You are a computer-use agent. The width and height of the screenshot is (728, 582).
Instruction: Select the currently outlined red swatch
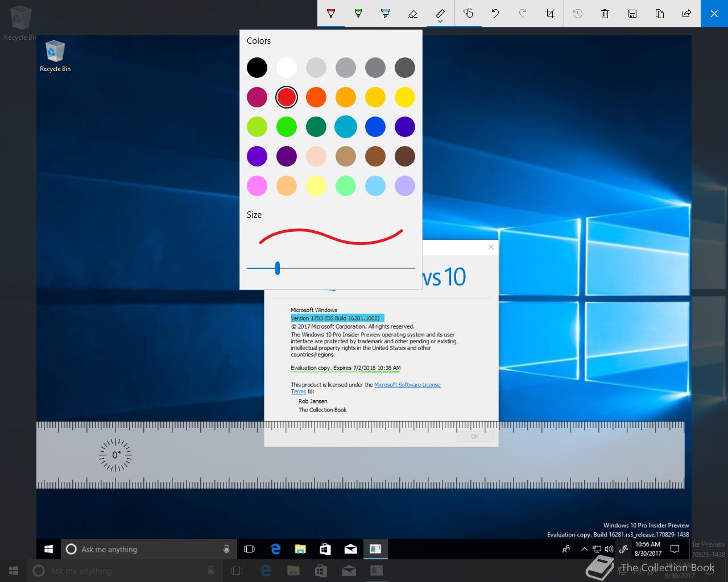click(x=287, y=97)
